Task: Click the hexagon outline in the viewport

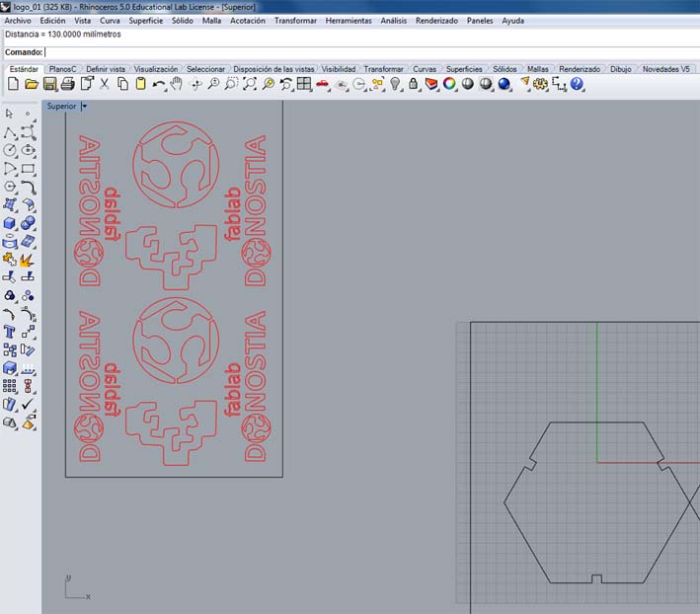Action: (x=597, y=502)
